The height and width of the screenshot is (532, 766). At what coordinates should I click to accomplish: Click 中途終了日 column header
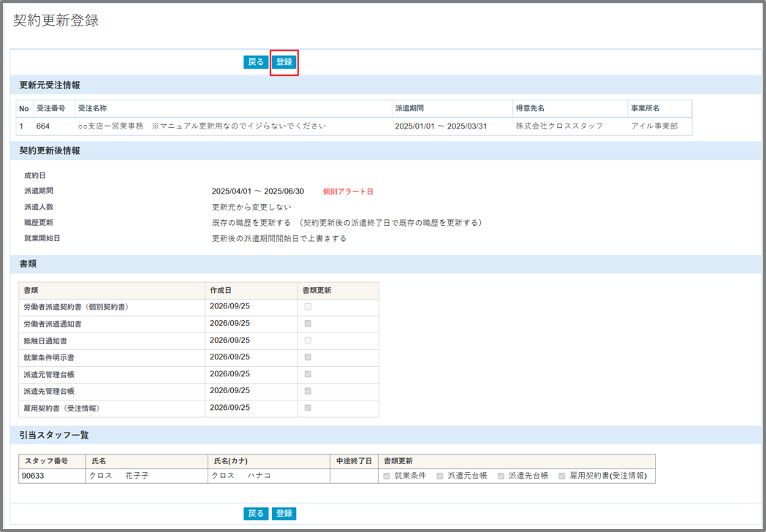click(354, 461)
